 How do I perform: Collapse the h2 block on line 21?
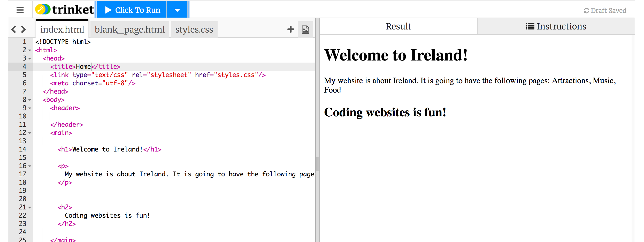click(30, 207)
